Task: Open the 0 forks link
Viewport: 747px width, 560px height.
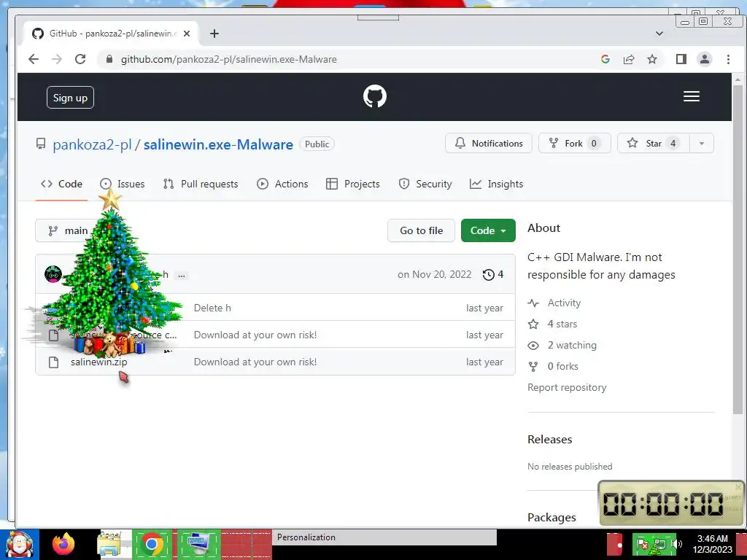Action: click(562, 366)
